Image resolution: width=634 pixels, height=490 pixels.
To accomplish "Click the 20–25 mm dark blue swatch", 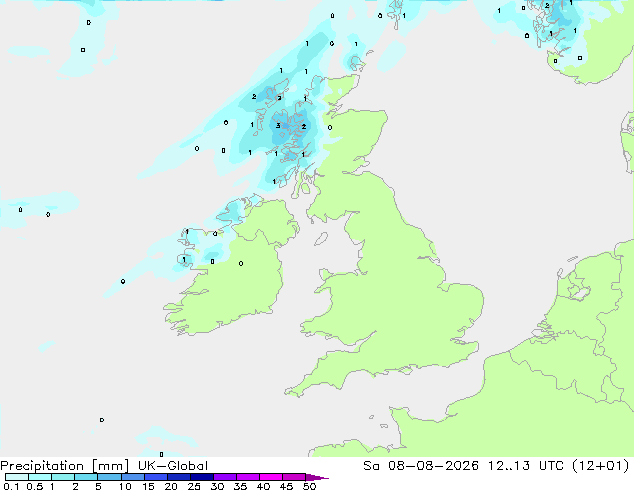I will pyautogui.click(x=178, y=477).
